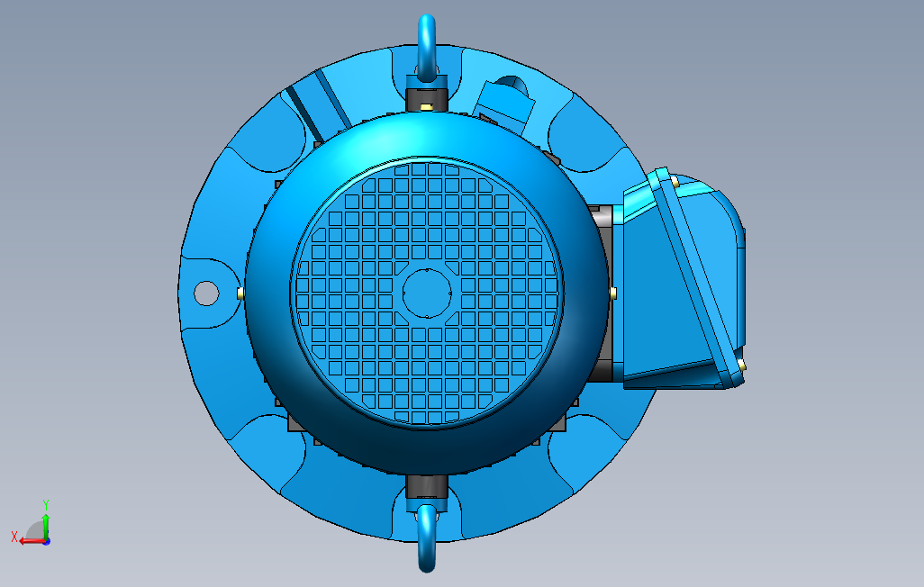The width and height of the screenshot is (924, 587).
Task: Select the brass screw at the terminal box's upper corner
Action: click(x=675, y=182)
